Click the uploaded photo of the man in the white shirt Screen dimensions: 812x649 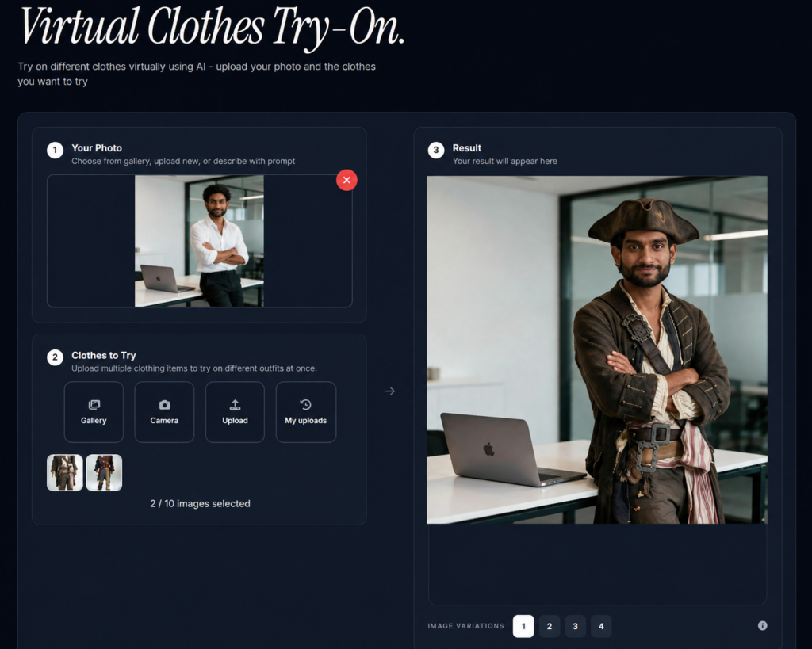[x=199, y=241]
